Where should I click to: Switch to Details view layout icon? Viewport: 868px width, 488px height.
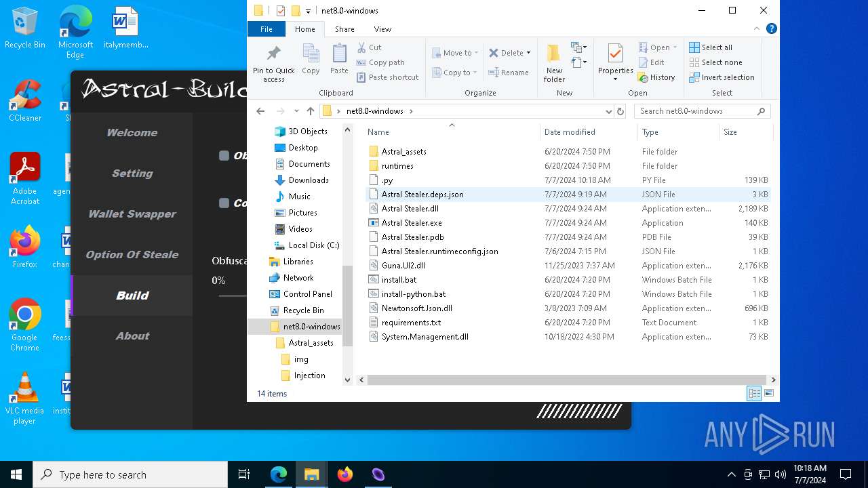tap(754, 394)
